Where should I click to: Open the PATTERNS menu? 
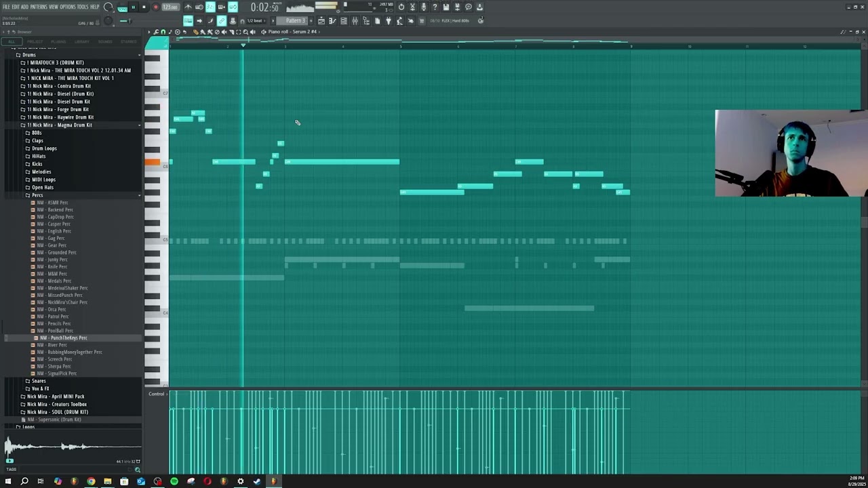[39, 7]
